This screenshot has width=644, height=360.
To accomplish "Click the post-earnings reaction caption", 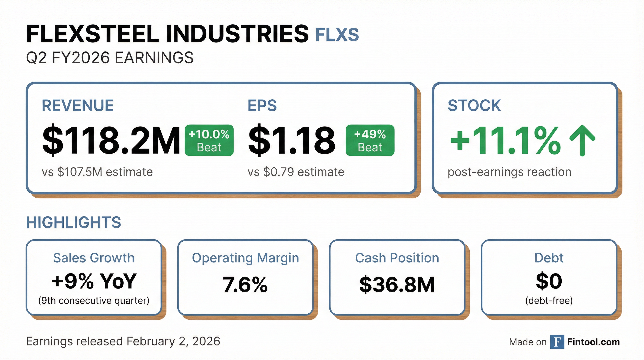I will coord(509,172).
